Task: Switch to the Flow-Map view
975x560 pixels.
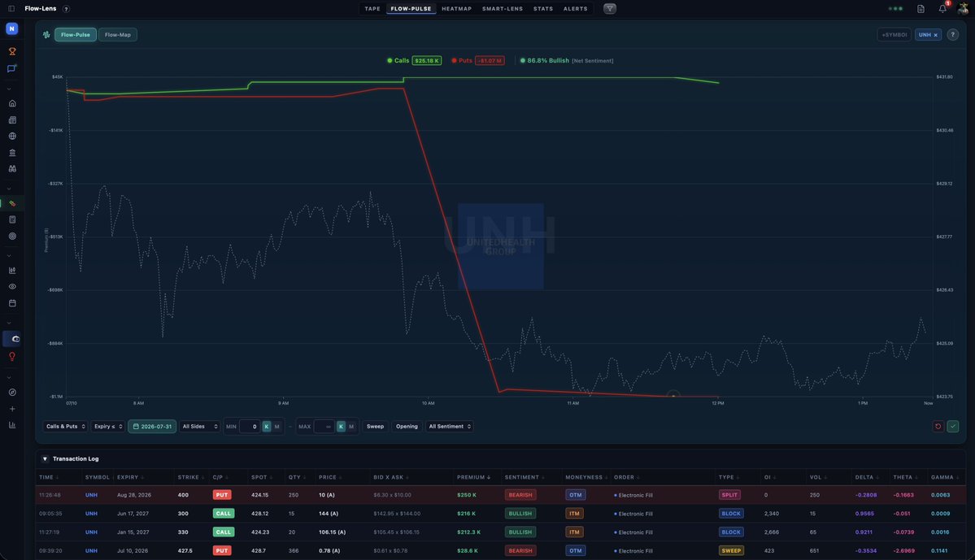Action: (118, 35)
